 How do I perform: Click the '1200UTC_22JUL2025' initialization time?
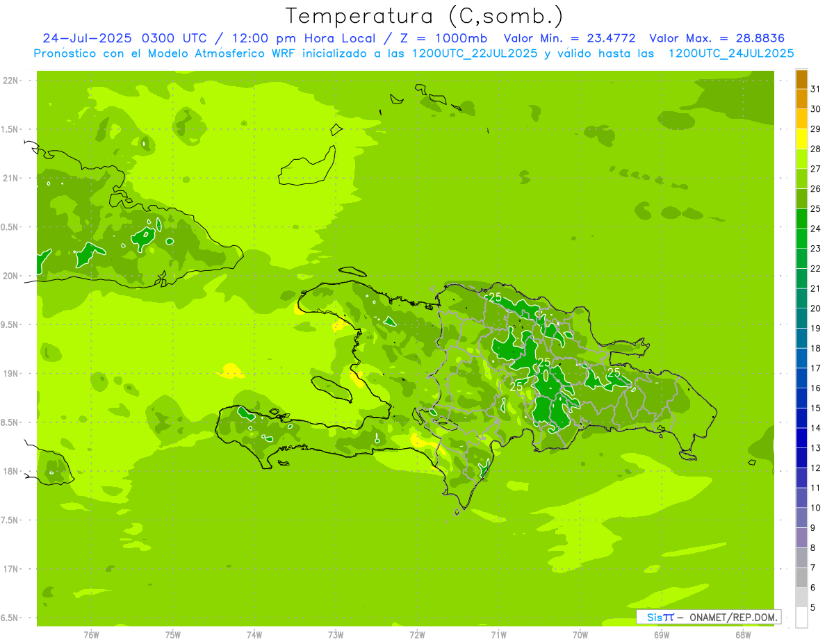[x=474, y=53]
